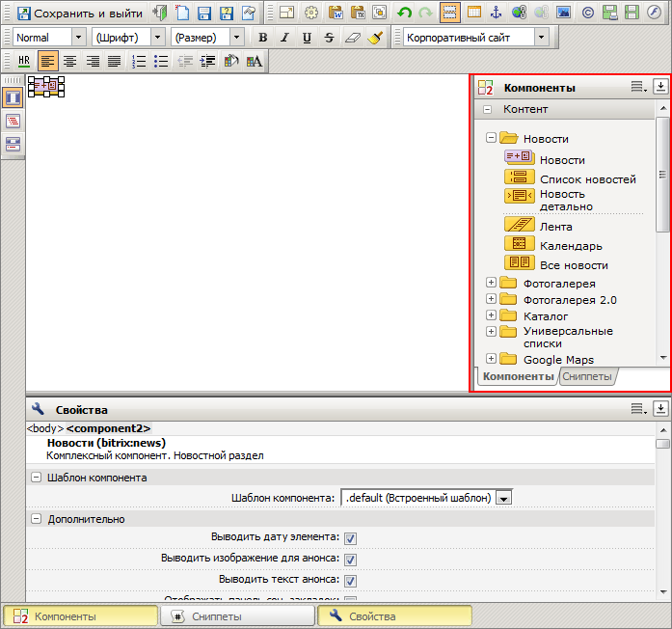Toggle underline formatting
This screenshot has height=629, width=672.
(307, 38)
